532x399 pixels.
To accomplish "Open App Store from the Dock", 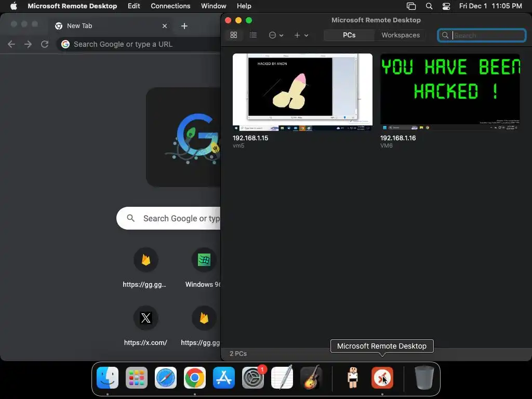I will pyautogui.click(x=224, y=378).
